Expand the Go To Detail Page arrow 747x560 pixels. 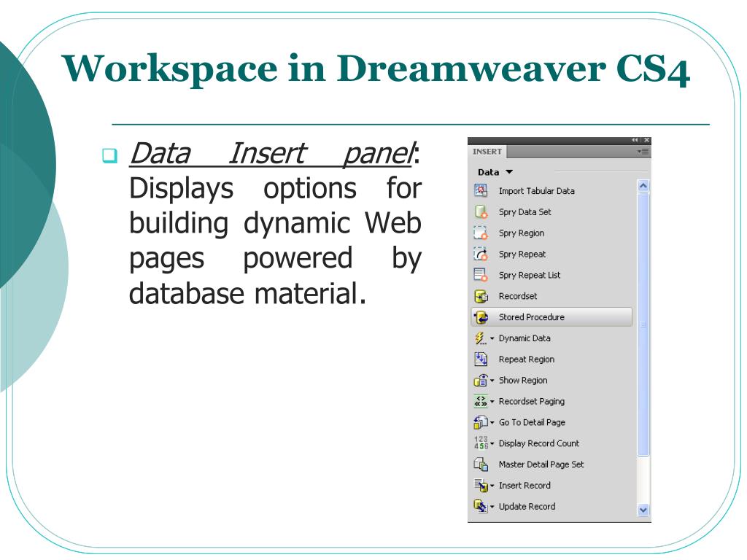point(492,422)
